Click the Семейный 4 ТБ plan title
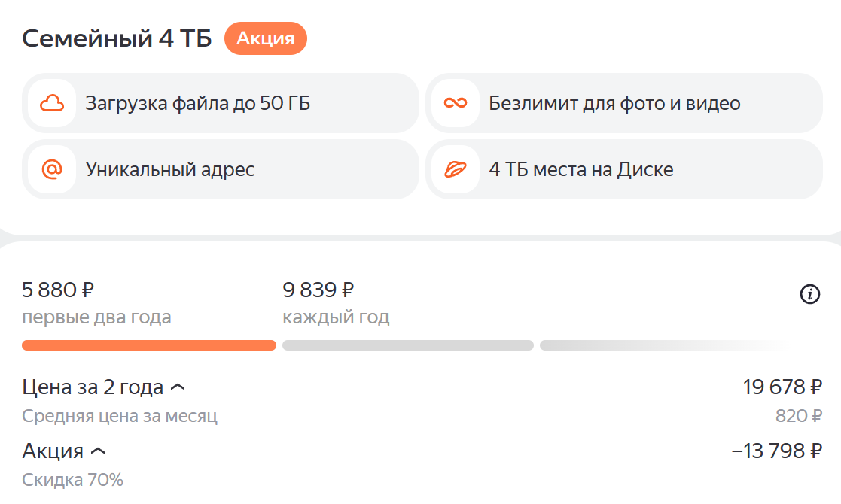 [117, 39]
